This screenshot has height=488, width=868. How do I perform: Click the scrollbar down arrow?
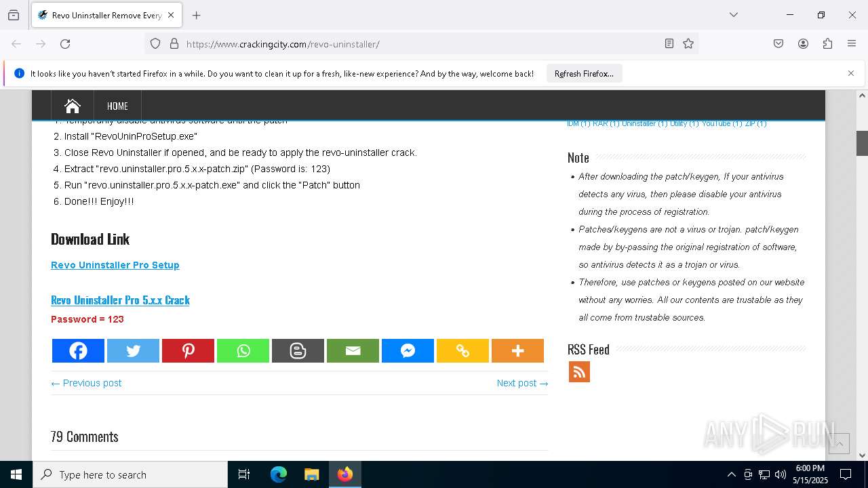point(863,455)
